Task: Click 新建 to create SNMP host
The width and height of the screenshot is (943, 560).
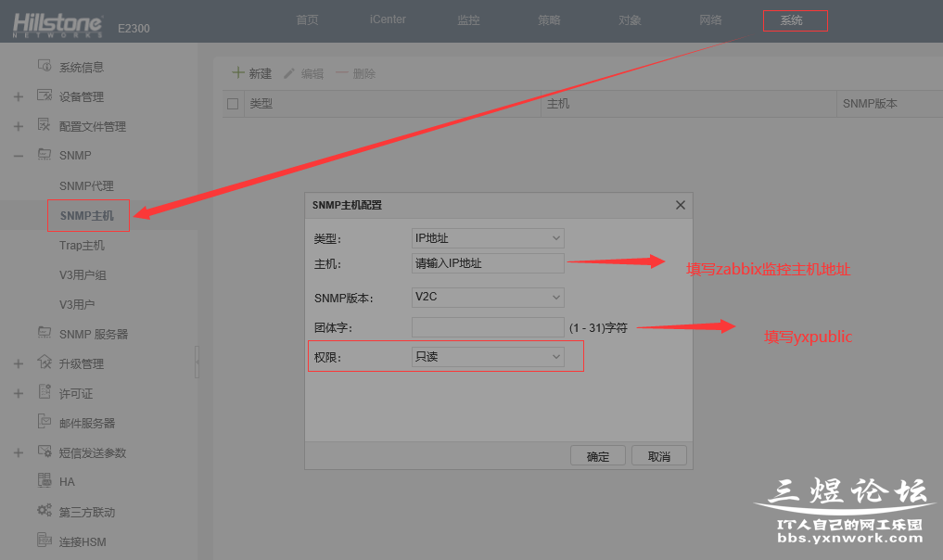Action: coord(252,73)
